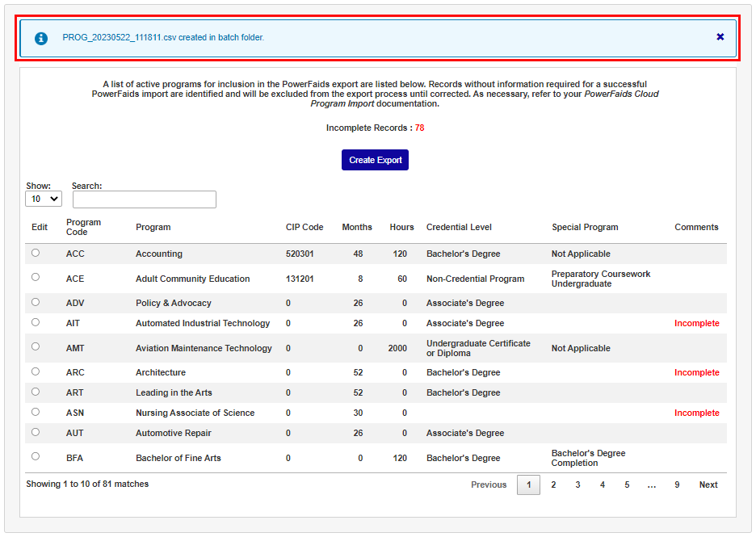Screen dimensions: 756x537
Task: Sort table by CIP Code header
Action: (304, 227)
